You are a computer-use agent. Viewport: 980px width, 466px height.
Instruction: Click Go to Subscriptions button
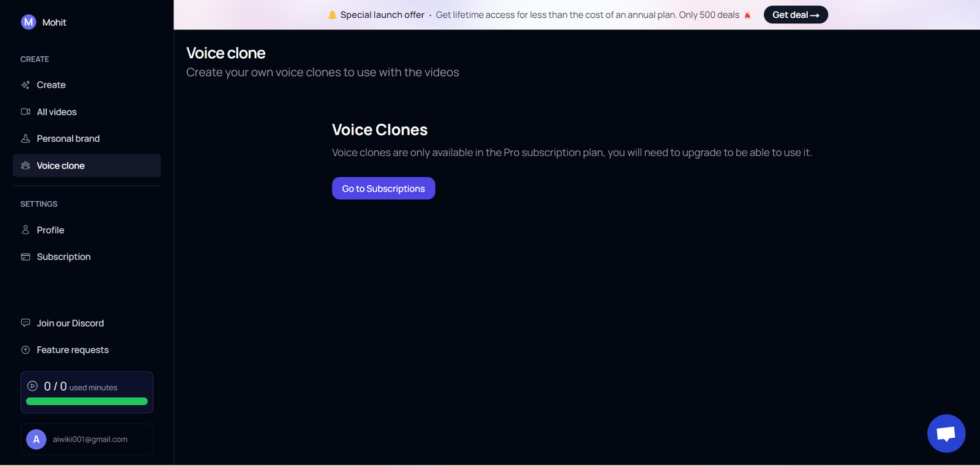[383, 188]
